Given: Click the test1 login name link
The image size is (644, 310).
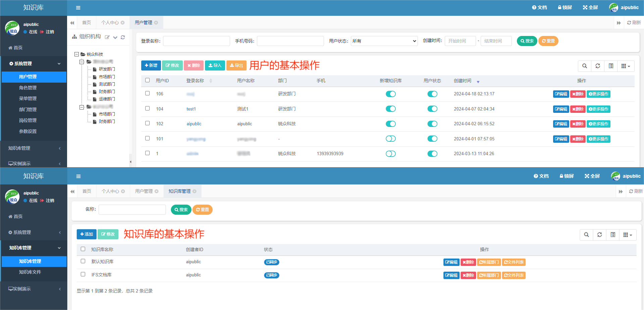Looking at the screenshot, I should (191, 109).
